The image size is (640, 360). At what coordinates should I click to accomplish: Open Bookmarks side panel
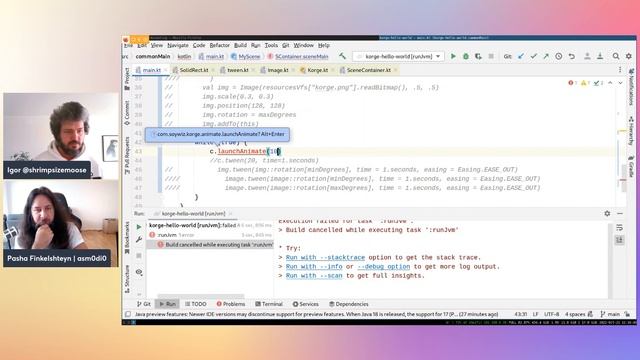pos(127,237)
